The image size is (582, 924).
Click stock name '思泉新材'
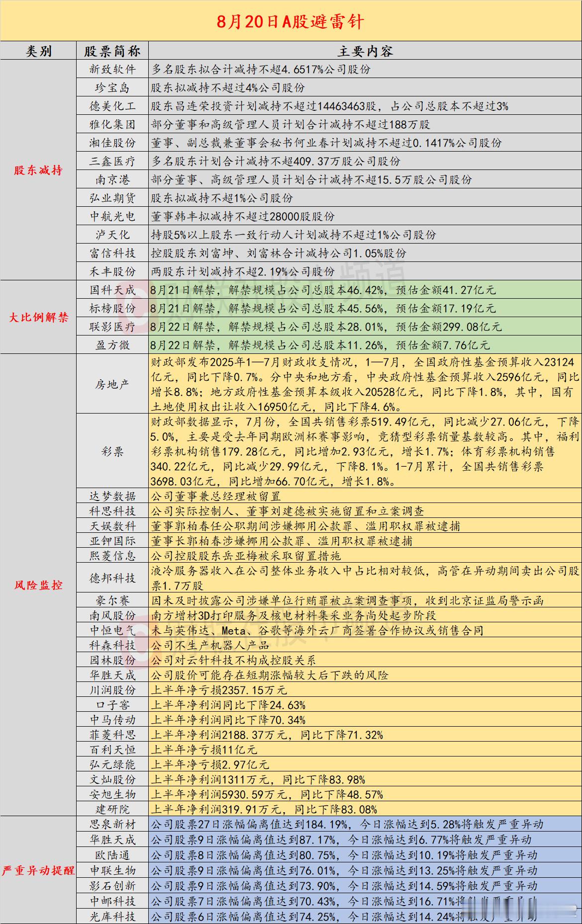pos(112,825)
